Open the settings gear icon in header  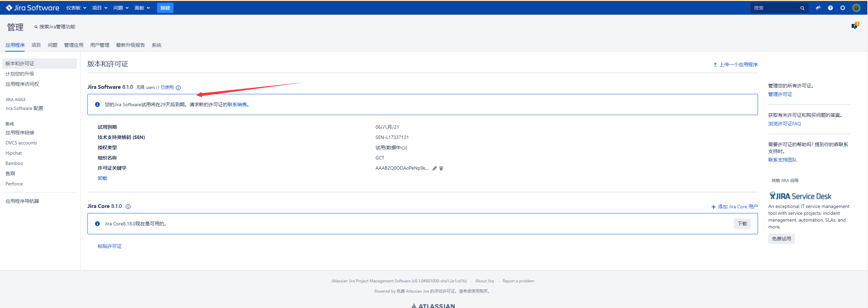(x=843, y=8)
